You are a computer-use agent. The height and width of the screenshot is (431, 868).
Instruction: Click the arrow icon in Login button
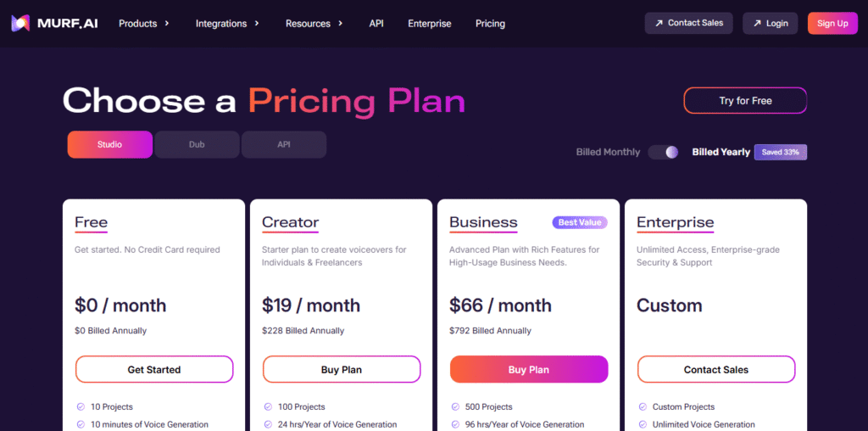756,24
